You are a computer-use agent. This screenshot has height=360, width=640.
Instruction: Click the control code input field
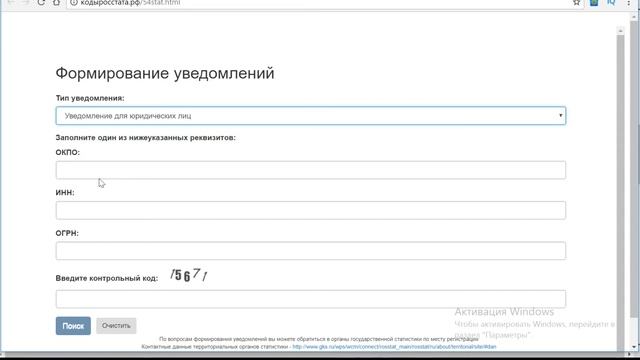pyautogui.click(x=311, y=299)
